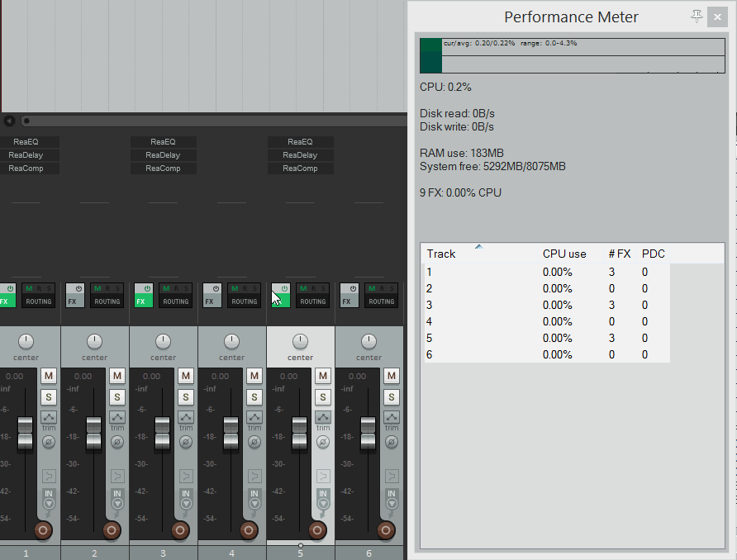Image resolution: width=737 pixels, height=560 pixels.
Task: Open ReaComp in the track 5 FX list
Action: (x=300, y=168)
